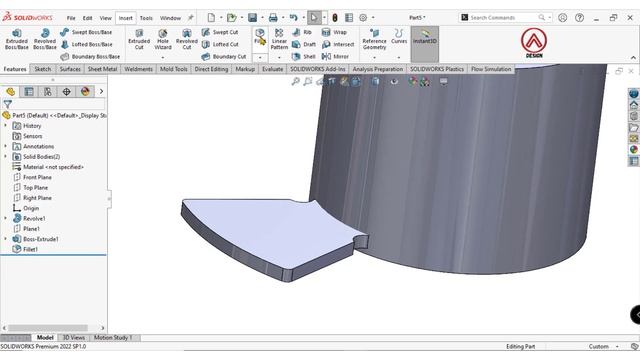This screenshot has width=640, height=360.
Task: Open Reference Geometry options
Action: tap(374, 39)
